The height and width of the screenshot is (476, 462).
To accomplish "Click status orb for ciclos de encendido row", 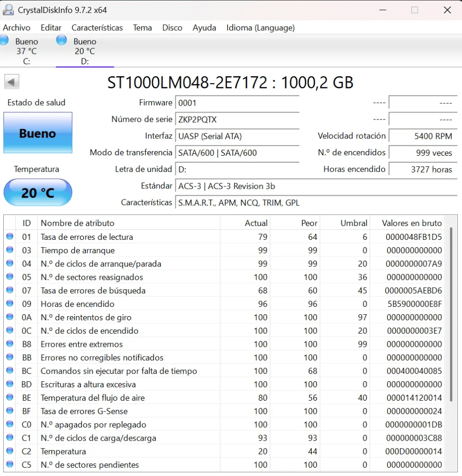I will click(10, 330).
